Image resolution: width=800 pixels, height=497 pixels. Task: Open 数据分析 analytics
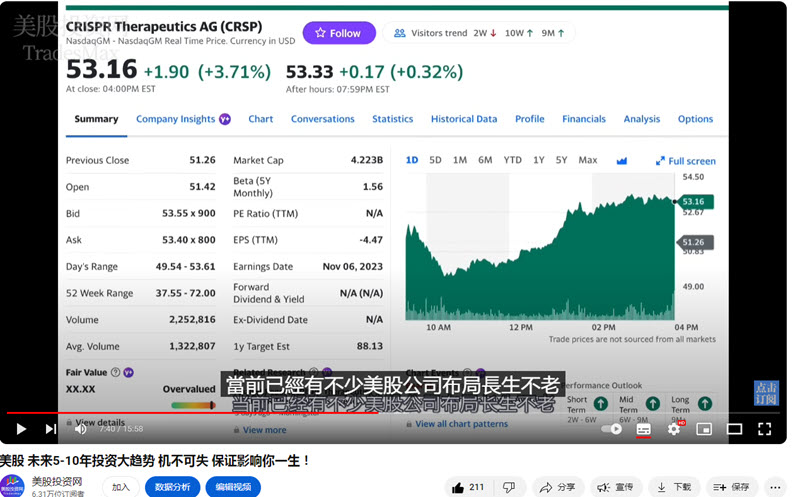click(x=172, y=487)
